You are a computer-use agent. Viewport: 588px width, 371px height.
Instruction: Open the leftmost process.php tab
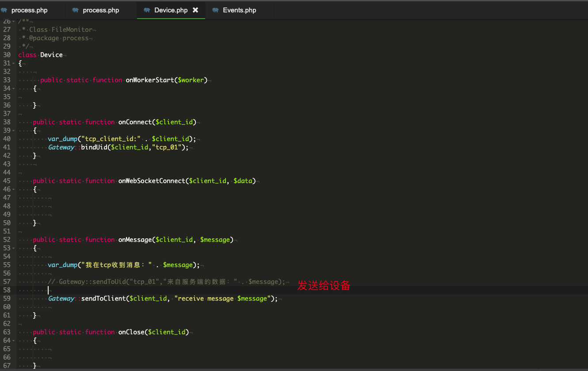pyautogui.click(x=29, y=10)
